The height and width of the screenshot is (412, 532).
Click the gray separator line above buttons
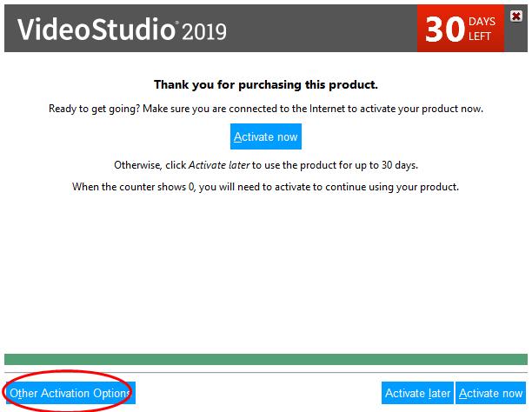tap(266, 372)
